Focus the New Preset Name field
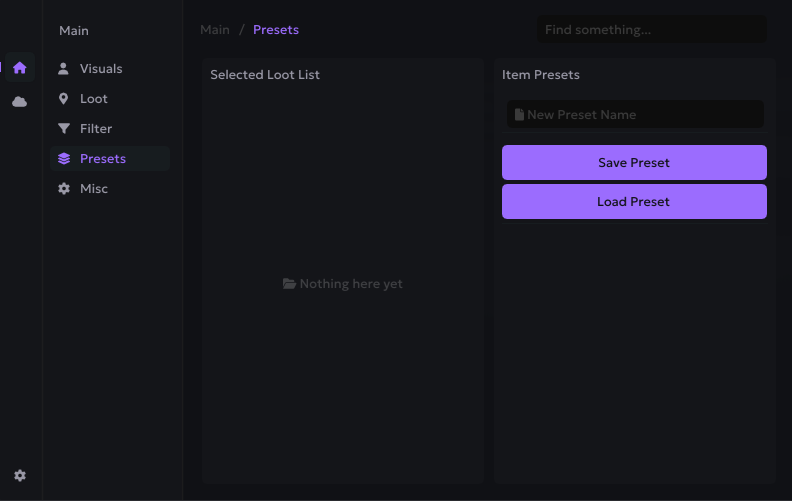 coord(640,115)
